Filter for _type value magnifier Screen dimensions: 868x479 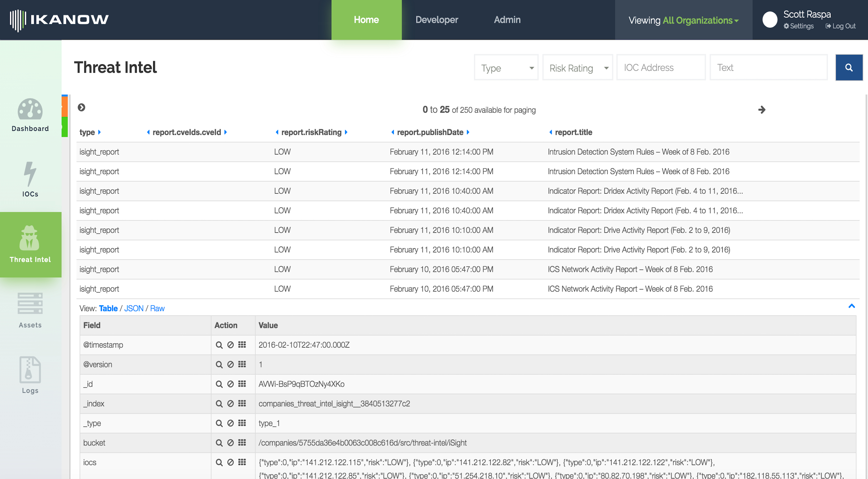219,423
